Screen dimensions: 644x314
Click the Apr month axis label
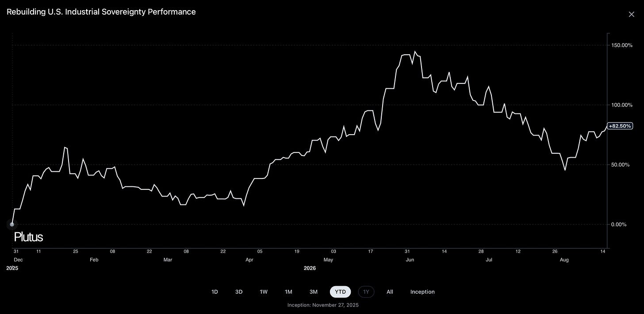pos(249,260)
